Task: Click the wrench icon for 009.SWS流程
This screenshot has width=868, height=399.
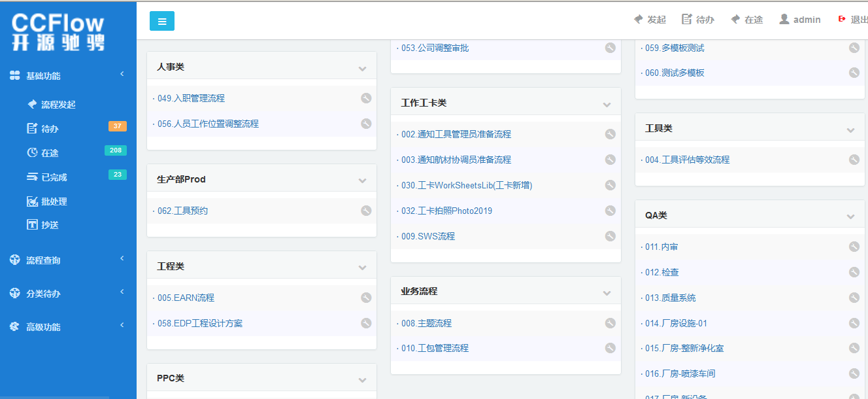Action: click(x=610, y=236)
